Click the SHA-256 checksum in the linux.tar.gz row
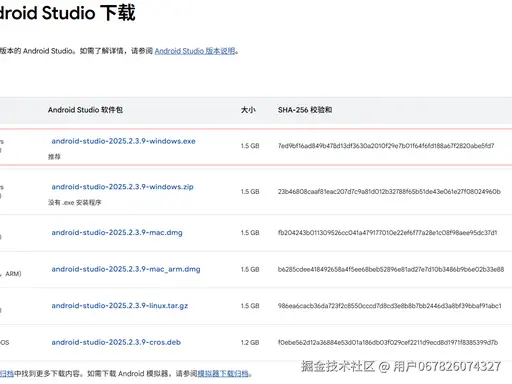 click(390, 306)
